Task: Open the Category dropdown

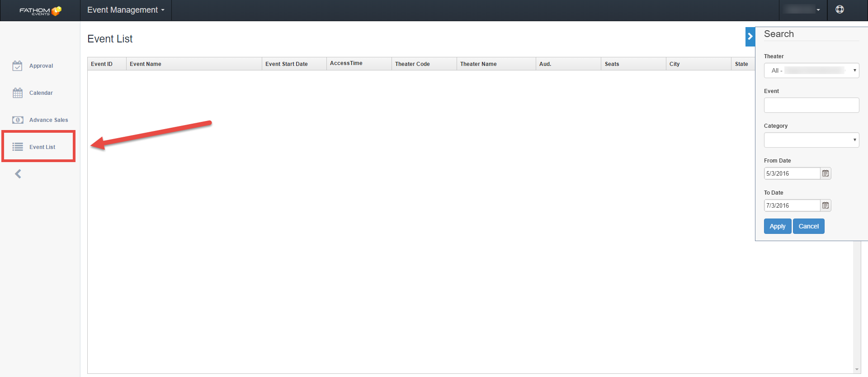Action: point(811,140)
